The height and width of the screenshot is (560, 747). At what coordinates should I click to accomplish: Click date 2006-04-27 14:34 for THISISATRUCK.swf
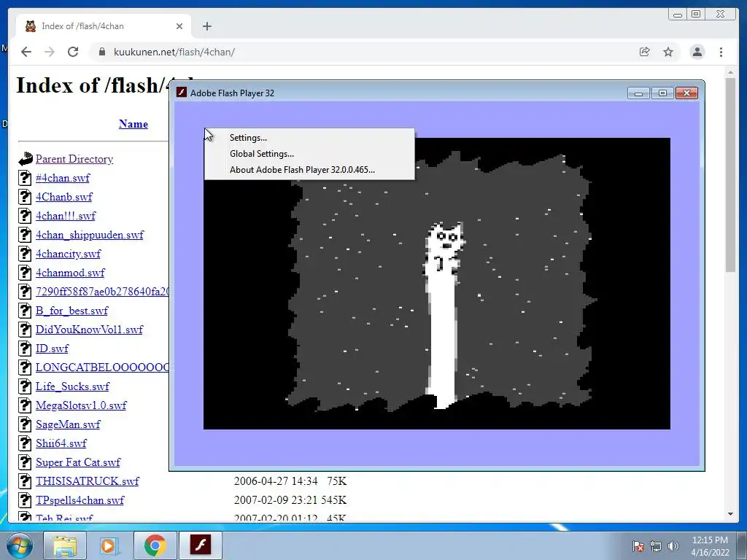pyautogui.click(x=276, y=481)
